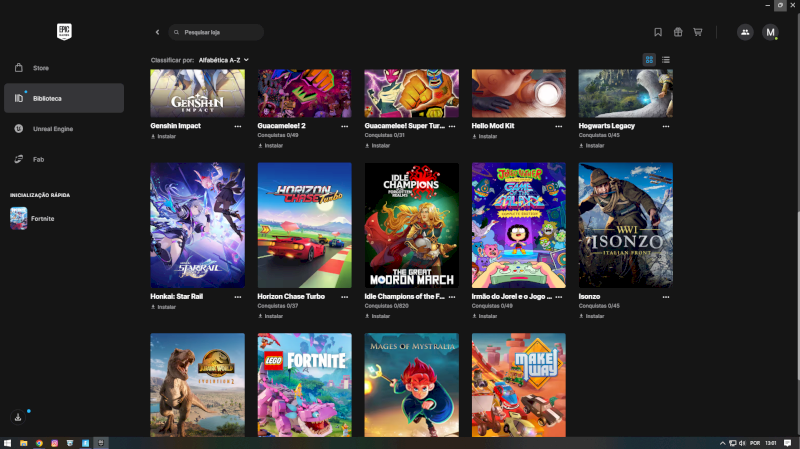800x449 pixels.
Task: Open the wishlist bookmark icon
Action: [658, 32]
